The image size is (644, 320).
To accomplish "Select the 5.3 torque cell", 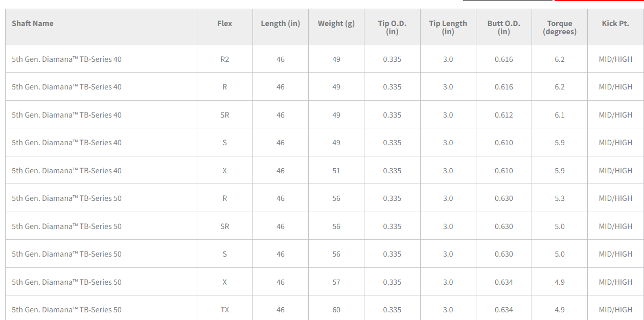I will coord(560,198).
